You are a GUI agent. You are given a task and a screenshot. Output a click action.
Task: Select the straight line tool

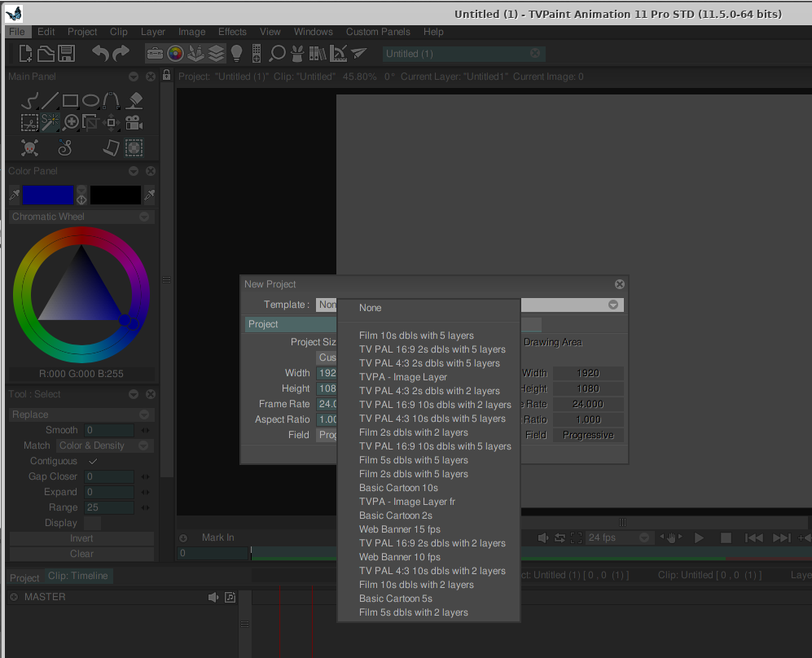(x=50, y=100)
